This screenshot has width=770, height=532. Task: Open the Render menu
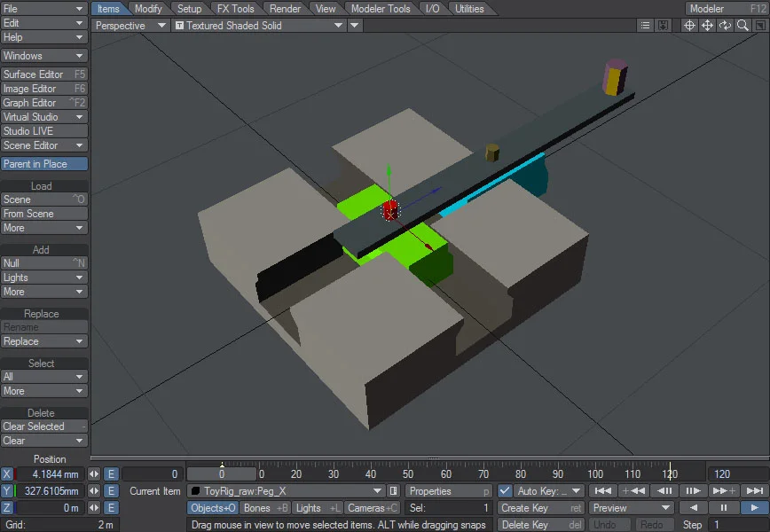(x=285, y=8)
